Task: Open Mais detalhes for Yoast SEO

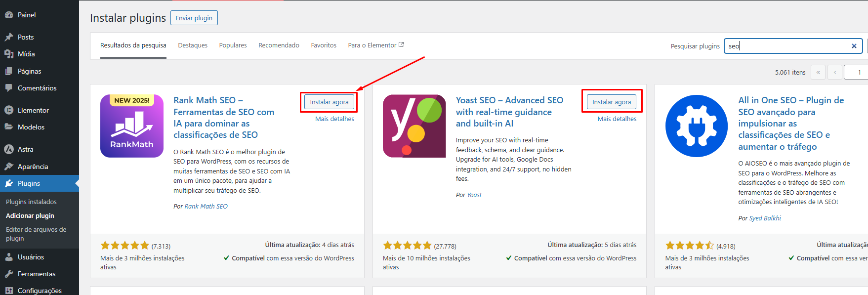Action: tap(617, 119)
